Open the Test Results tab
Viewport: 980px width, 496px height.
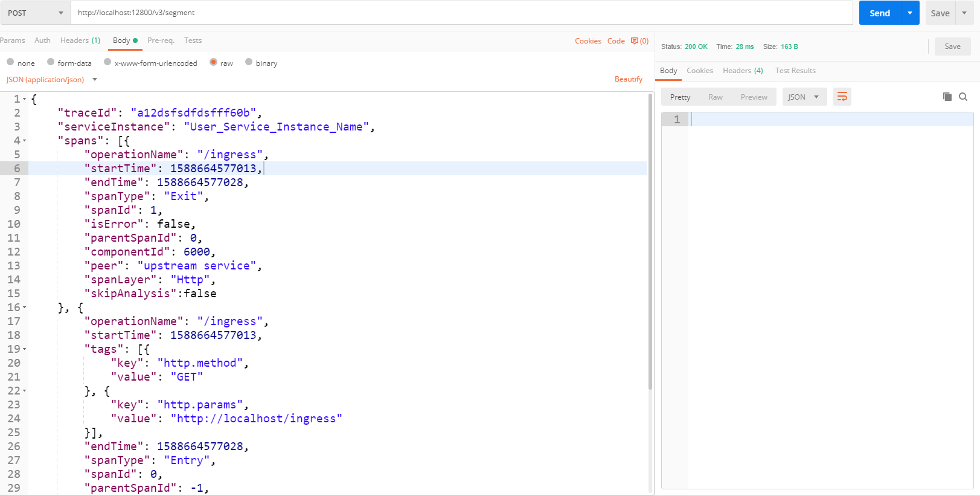pos(795,71)
